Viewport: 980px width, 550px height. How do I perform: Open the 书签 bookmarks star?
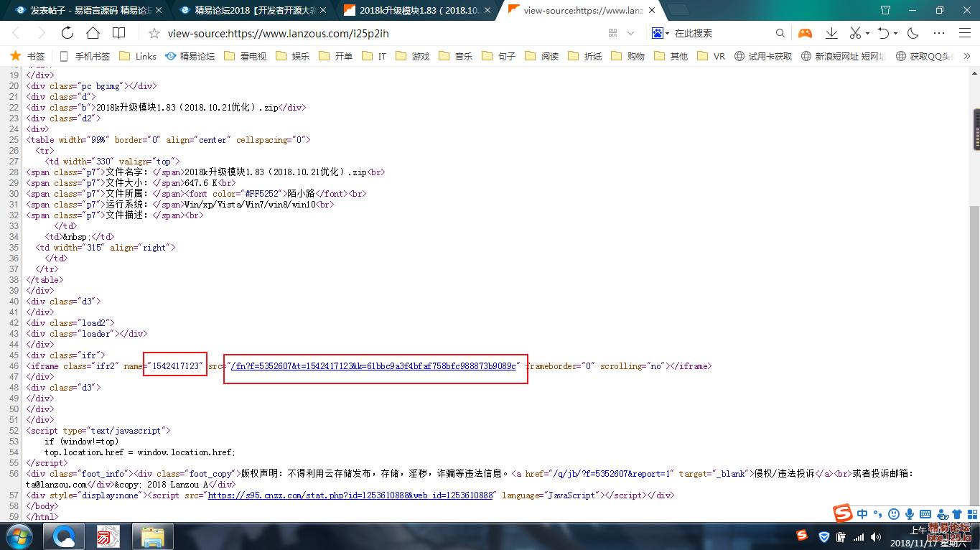click(27, 56)
